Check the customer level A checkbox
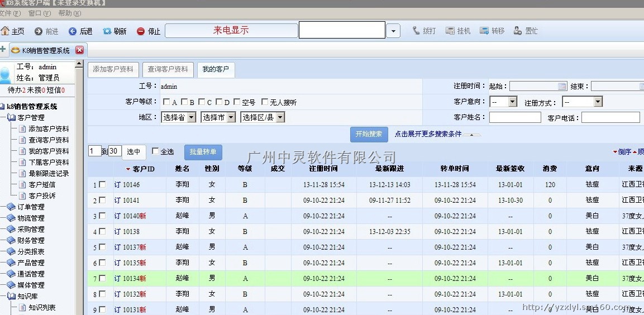 (x=166, y=102)
